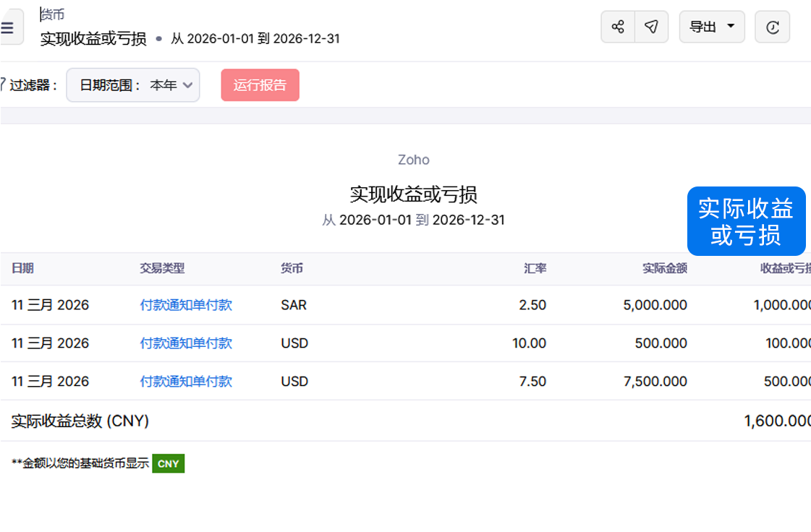
Task: Open the hamburger sidebar menu
Action: coord(8,27)
